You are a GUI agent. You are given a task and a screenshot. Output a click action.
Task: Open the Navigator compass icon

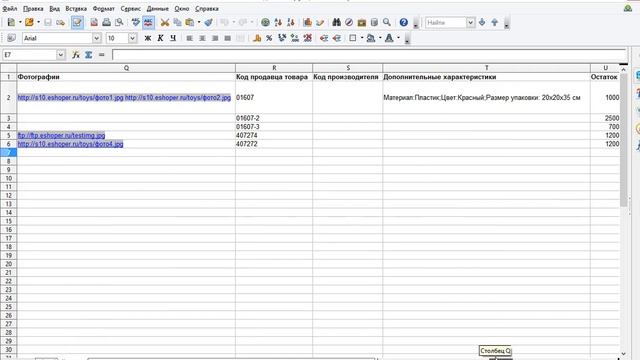[x=349, y=22]
